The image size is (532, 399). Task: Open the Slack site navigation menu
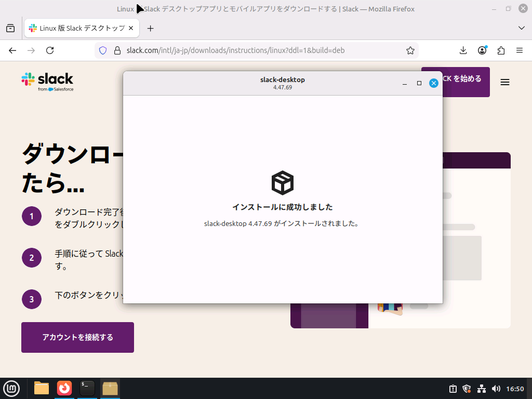(x=504, y=82)
